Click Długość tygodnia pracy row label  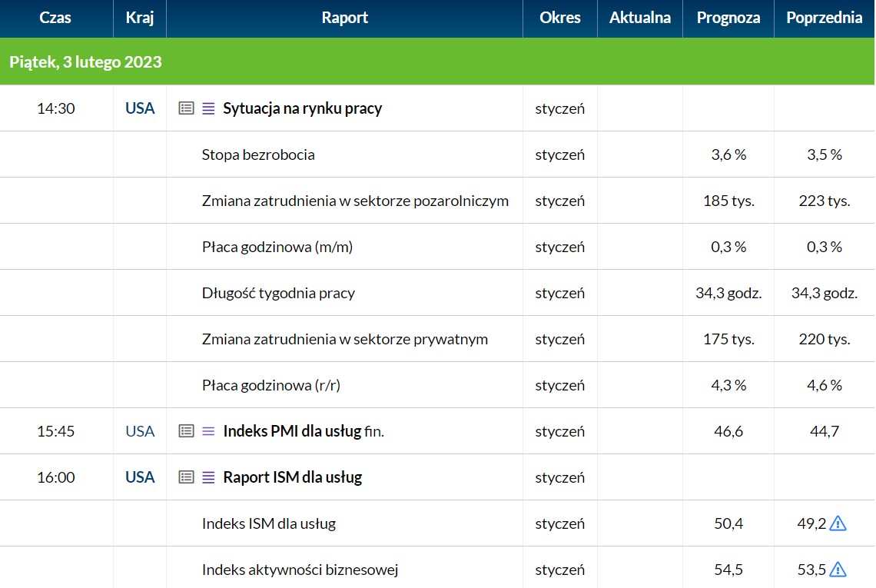point(278,293)
